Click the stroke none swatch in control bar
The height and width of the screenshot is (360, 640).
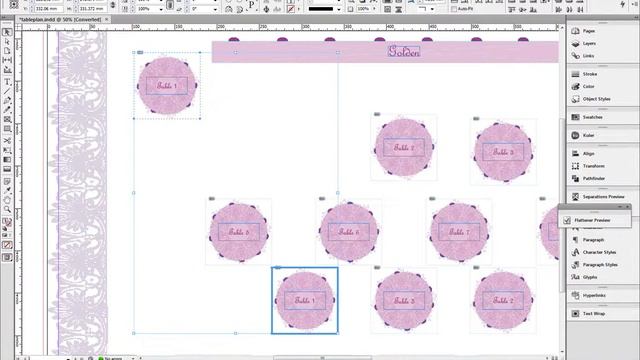(291, 9)
